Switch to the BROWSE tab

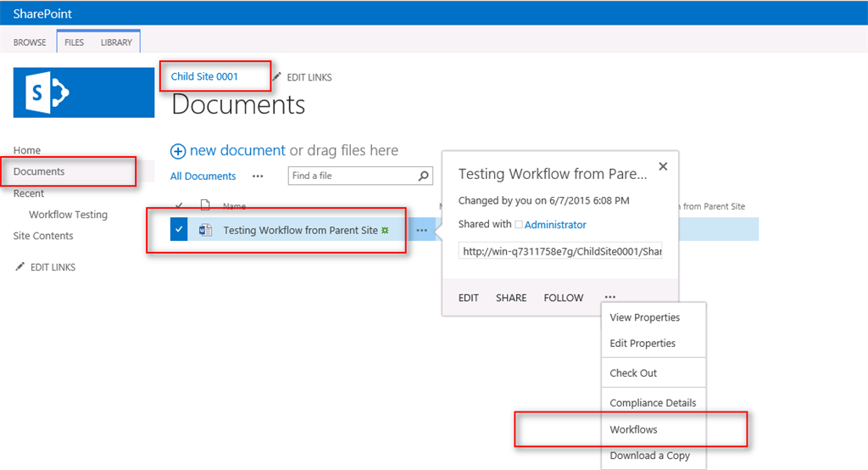coord(30,42)
